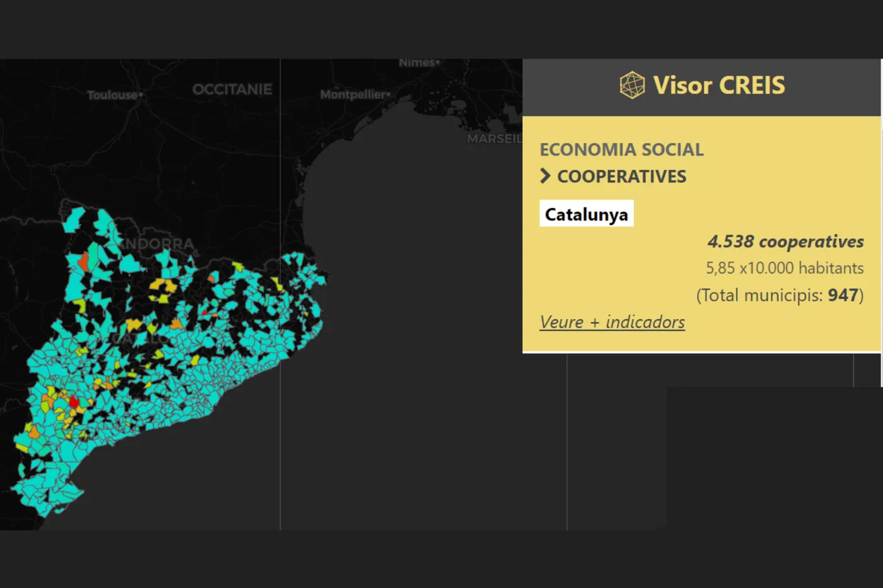The height and width of the screenshot is (588, 883).
Task: Click the OCCITANIE region label
Action: pyautogui.click(x=232, y=89)
